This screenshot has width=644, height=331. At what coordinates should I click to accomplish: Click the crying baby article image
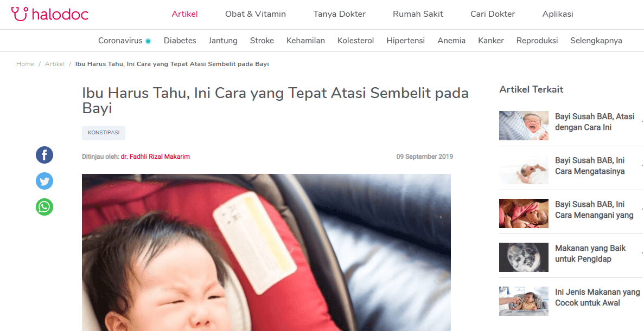tap(266, 252)
